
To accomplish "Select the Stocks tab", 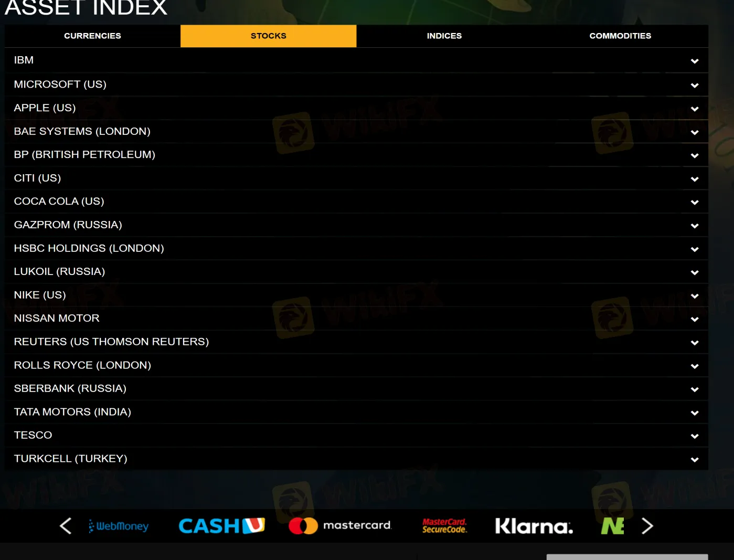I will coord(269,36).
